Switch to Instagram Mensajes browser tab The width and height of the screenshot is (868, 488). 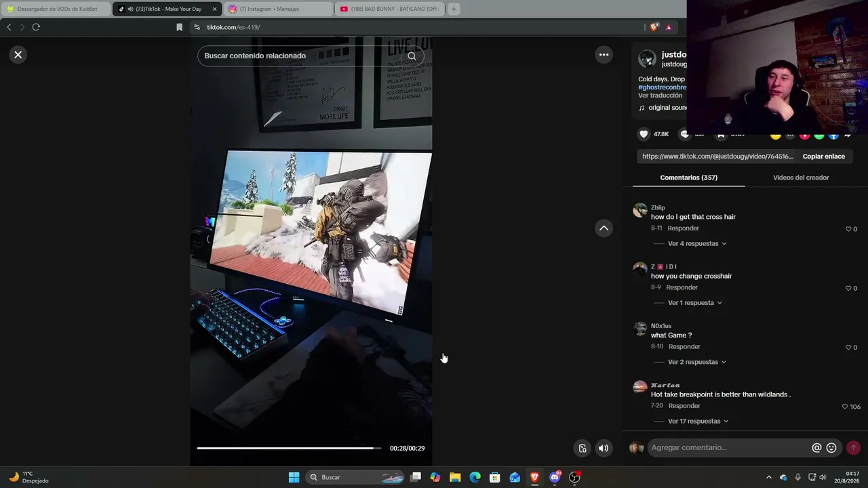coord(278,9)
